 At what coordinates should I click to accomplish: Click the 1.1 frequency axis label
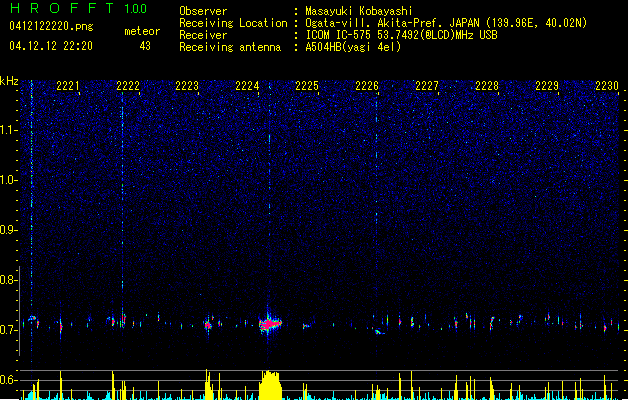tap(8, 131)
